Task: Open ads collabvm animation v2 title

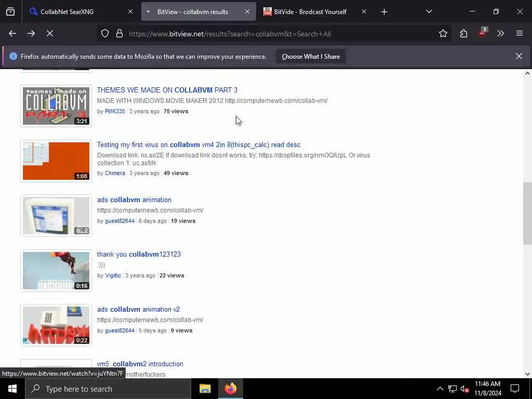Action: click(138, 310)
